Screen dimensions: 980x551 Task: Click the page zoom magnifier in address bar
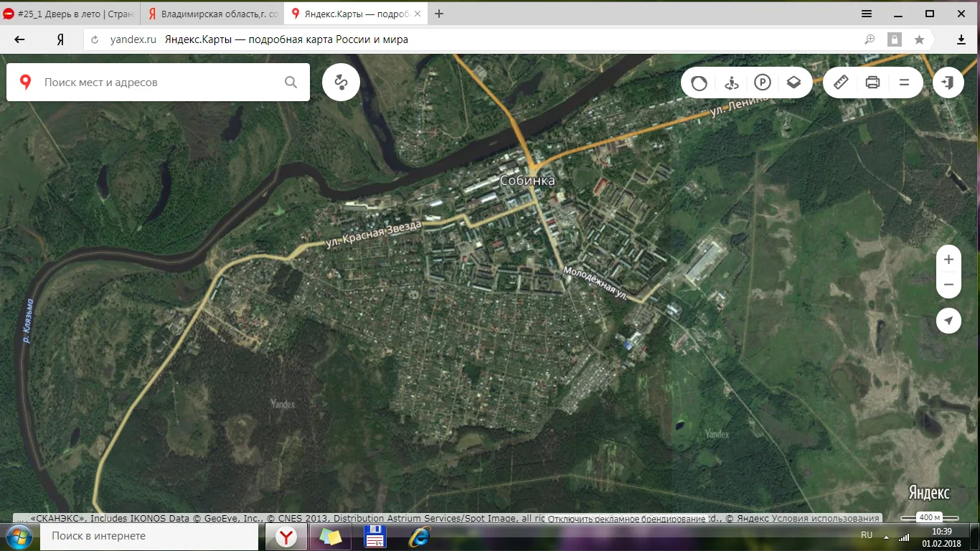[x=870, y=40]
